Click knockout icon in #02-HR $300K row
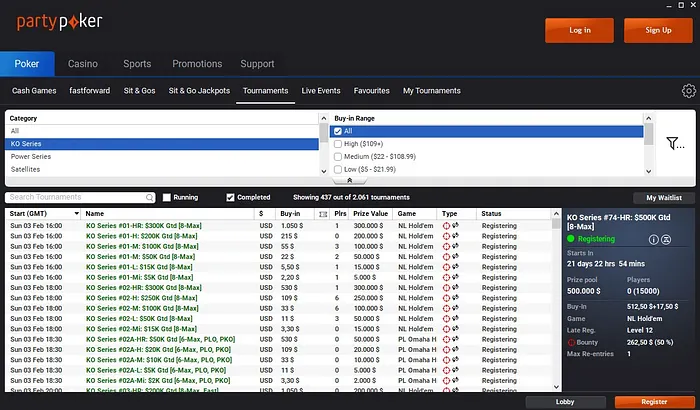Image resolution: width=700 pixels, height=410 pixels. click(446, 288)
